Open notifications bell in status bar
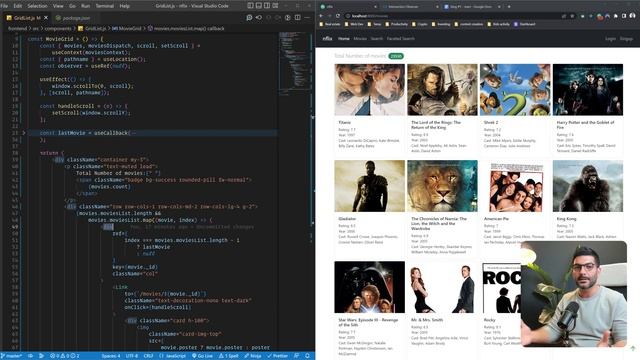The height and width of the screenshot is (360, 640). pos(307,356)
